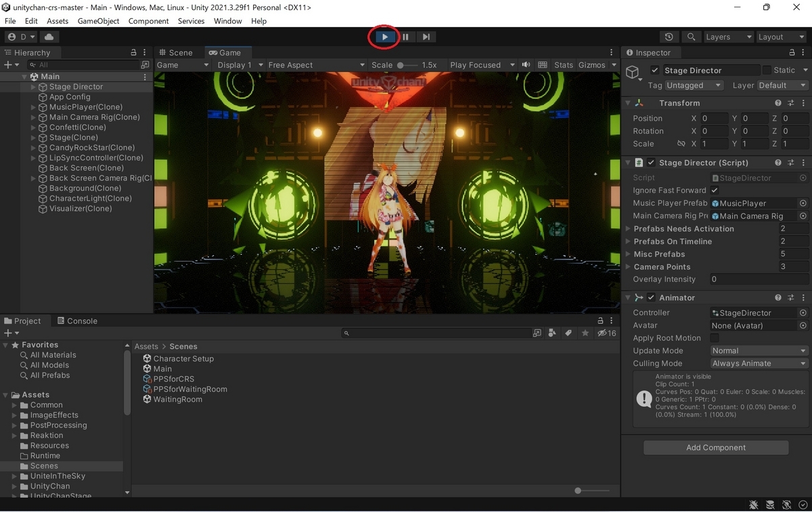
Task: Open the global Search magnifier in toolbar
Action: [x=691, y=37]
